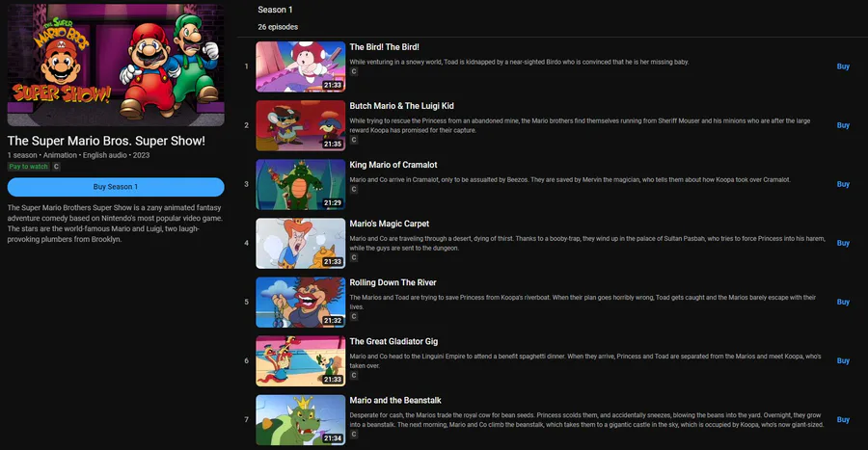Click C rating icon under The Bird! The Bird!
The height and width of the screenshot is (450, 868).
354,71
